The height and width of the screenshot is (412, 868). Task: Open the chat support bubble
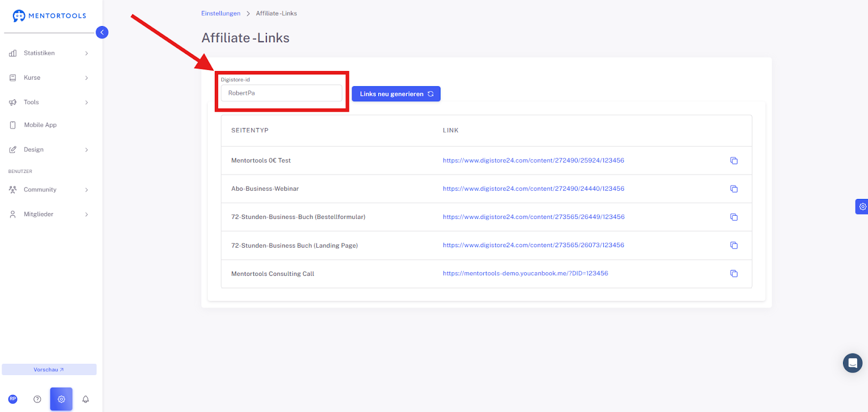[853, 363]
